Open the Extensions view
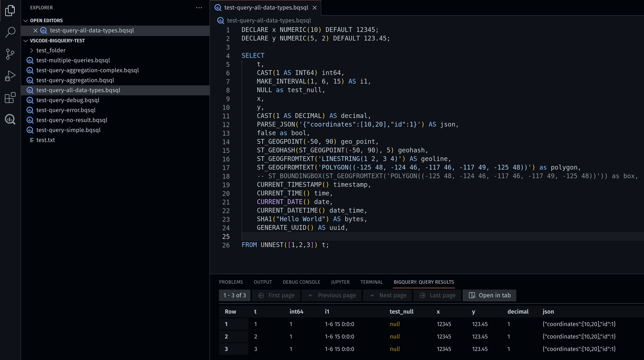Image resolution: width=644 pixels, height=360 pixels. (10, 98)
